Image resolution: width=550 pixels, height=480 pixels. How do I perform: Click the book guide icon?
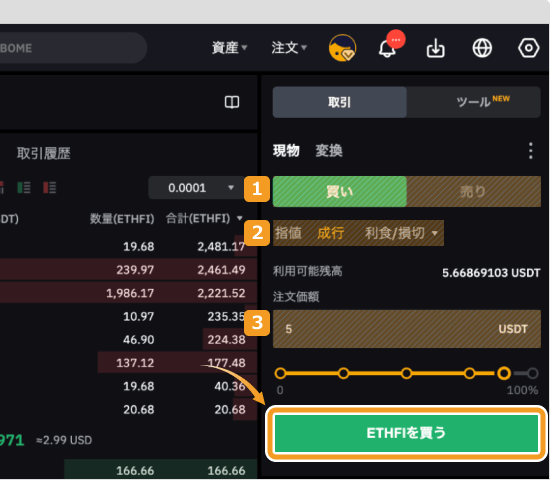coord(232,102)
